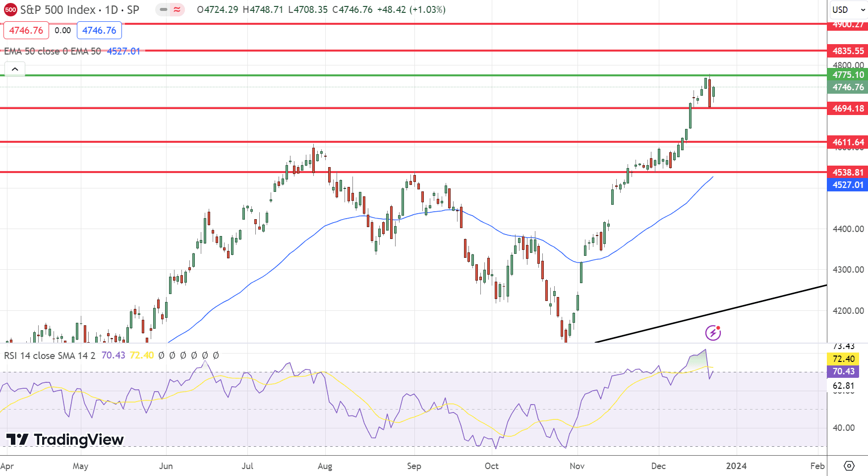Click the 62.81 RSI scale value

pos(843,386)
